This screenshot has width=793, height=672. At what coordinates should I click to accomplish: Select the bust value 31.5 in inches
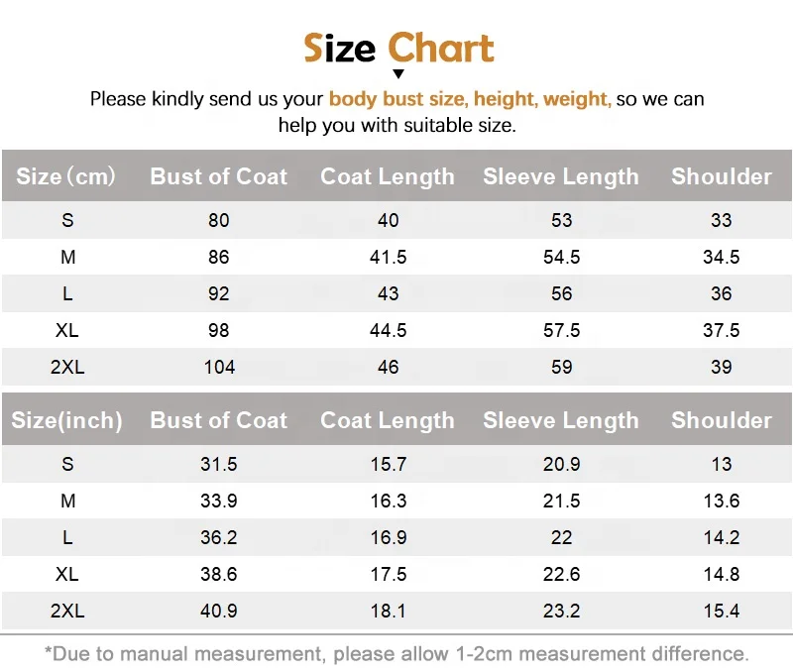pyautogui.click(x=219, y=464)
